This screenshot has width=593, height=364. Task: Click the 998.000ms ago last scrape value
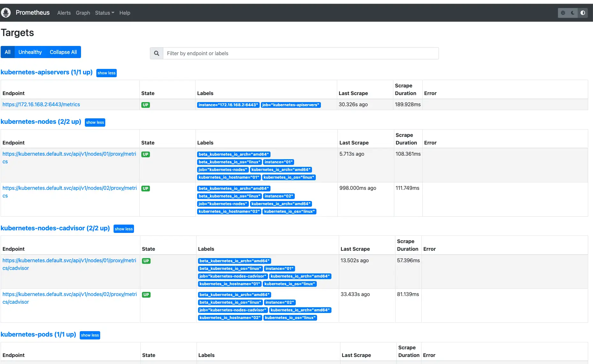pyautogui.click(x=358, y=188)
